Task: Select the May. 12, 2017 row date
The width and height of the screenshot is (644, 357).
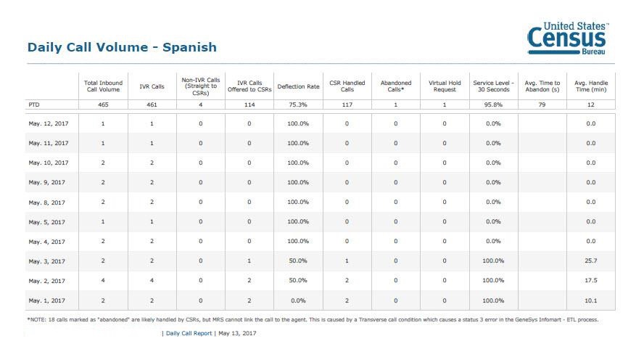Action: 49,123
